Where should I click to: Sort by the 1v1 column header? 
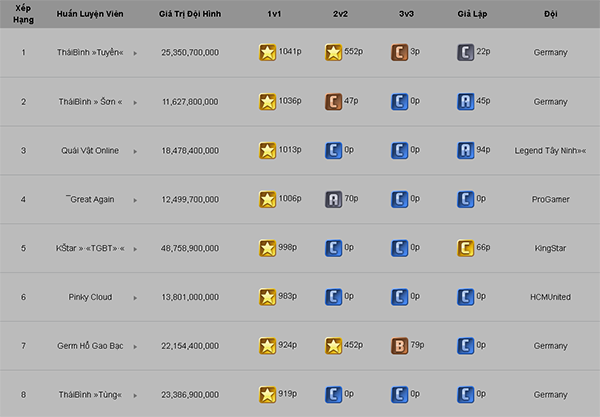click(x=274, y=14)
